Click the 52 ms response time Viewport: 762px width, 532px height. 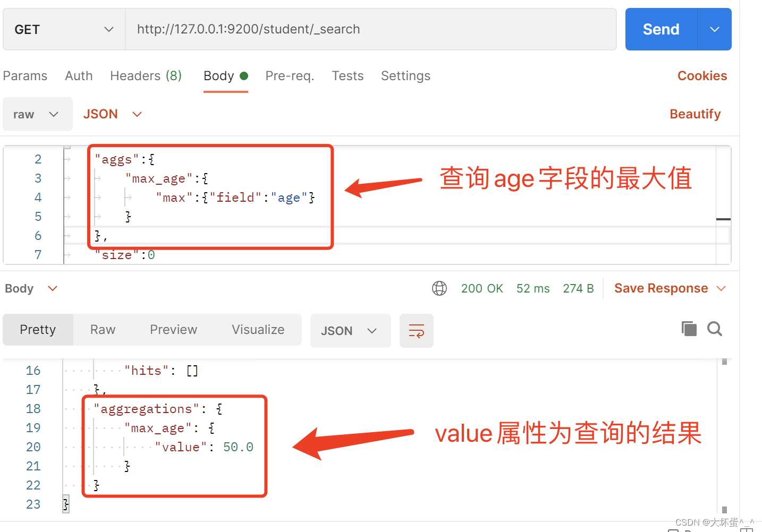[x=533, y=288]
